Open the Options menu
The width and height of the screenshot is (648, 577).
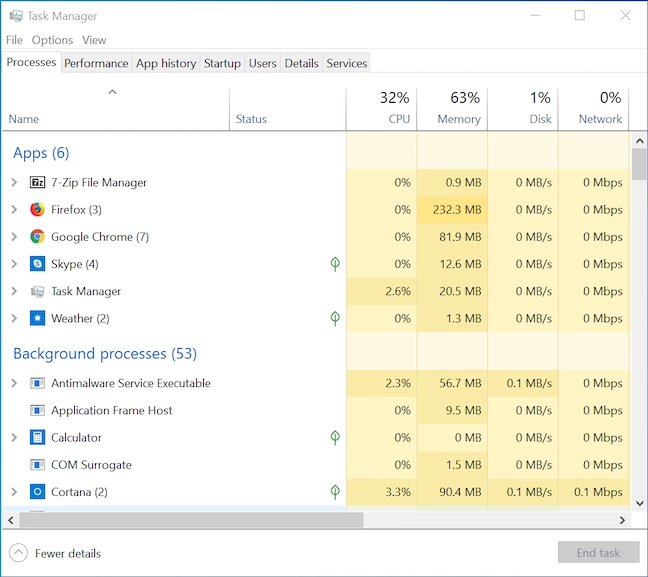[x=52, y=40]
